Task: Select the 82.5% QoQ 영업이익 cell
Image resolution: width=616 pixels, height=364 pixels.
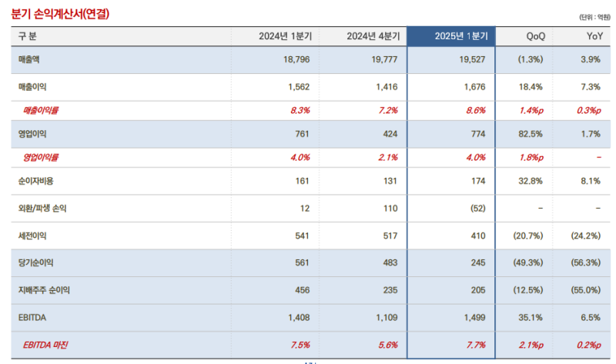Action: (x=532, y=134)
